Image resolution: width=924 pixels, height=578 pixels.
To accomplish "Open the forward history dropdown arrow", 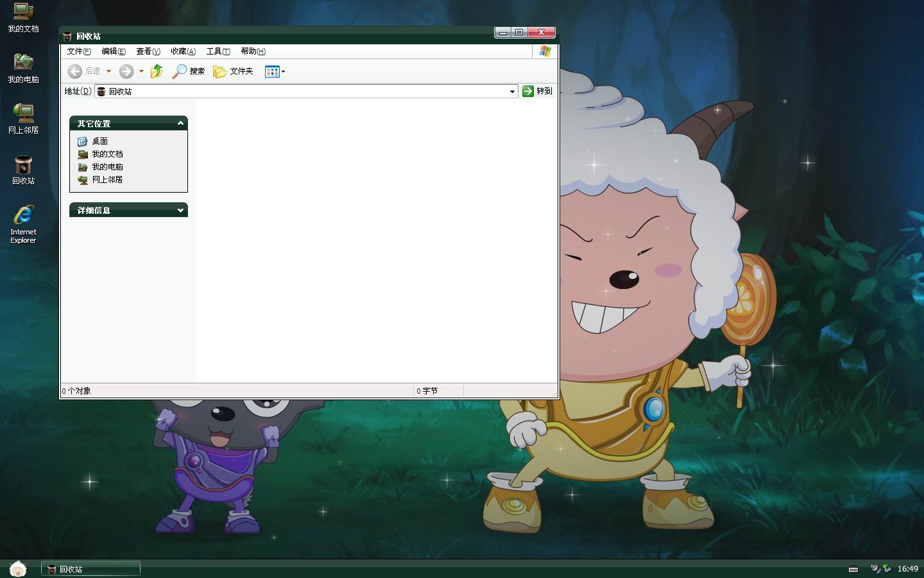I will click(x=141, y=71).
